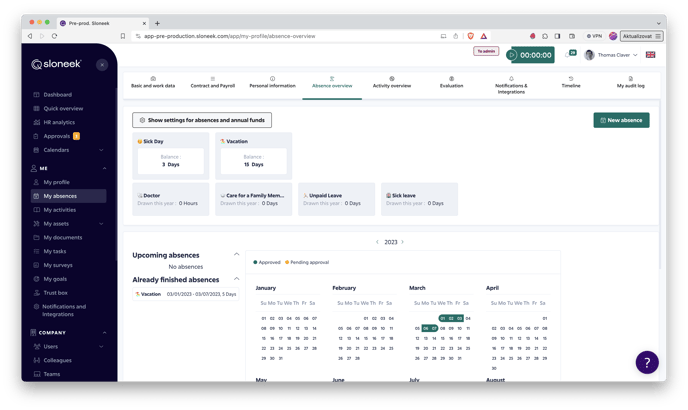
Task: Toggle the browser VPN button
Action: (x=595, y=36)
